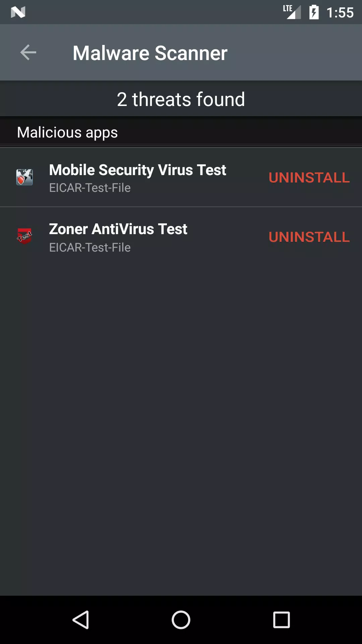
Task: Tap the empty area below the threat list
Action: point(181,419)
